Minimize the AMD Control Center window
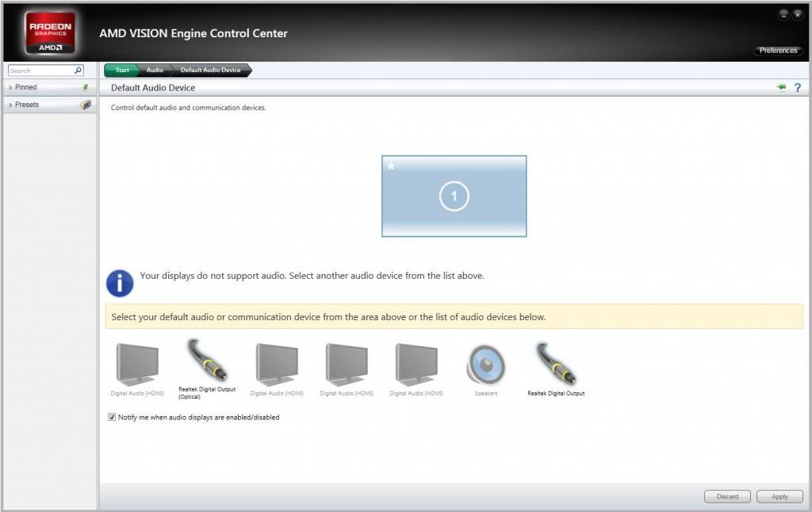The width and height of the screenshot is (812, 512). (783, 14)
